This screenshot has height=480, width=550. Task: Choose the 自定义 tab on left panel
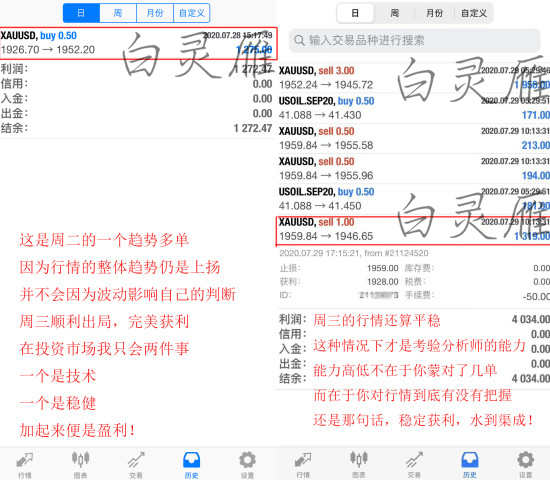[192, 13]
